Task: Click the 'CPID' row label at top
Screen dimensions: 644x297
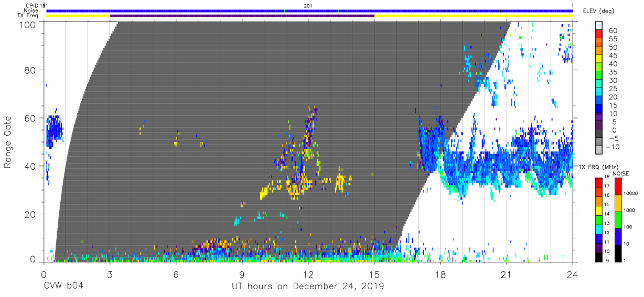Action: pos(33,5)
